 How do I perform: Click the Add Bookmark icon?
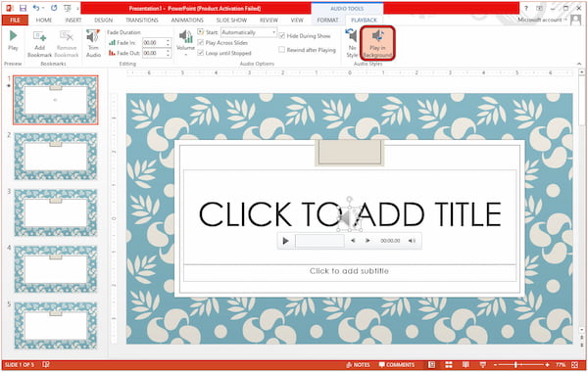[39, 43]
